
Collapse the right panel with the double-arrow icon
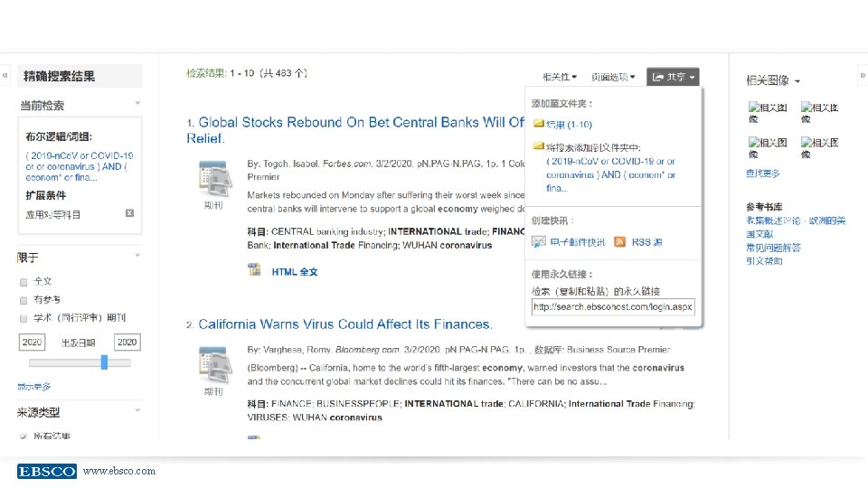tap(863, 75)
